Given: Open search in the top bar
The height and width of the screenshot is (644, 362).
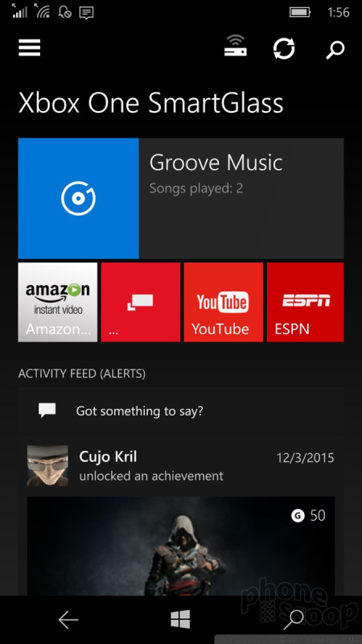Looking at the screenshot, I should click(335, 50).
